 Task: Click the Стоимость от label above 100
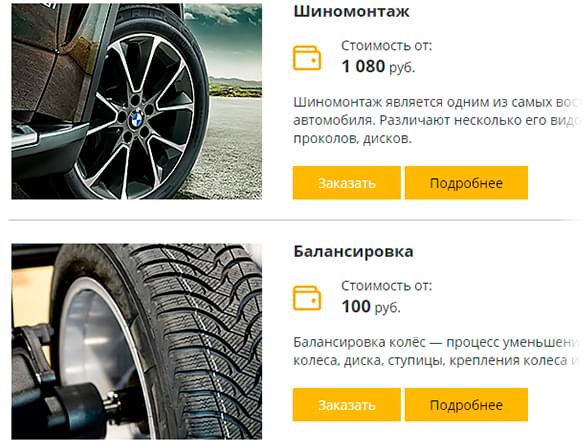point(386,286)
